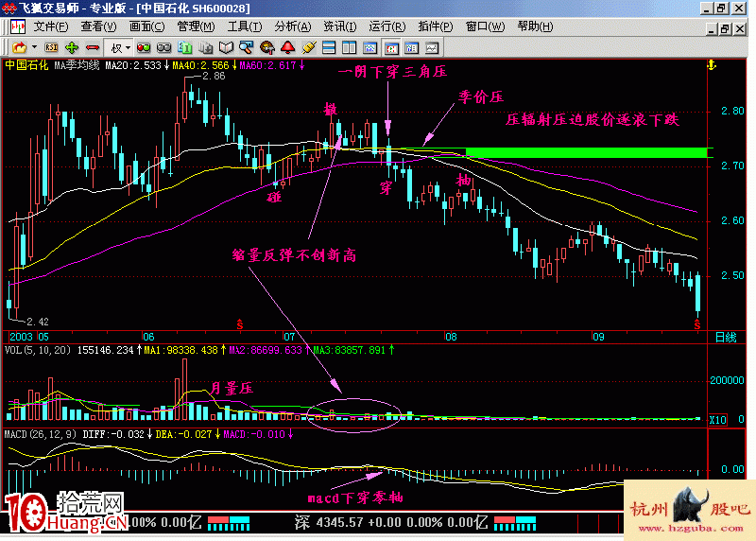Click the 深 4345.57 index in status bar
756x541 pixels.
(328, 522)
